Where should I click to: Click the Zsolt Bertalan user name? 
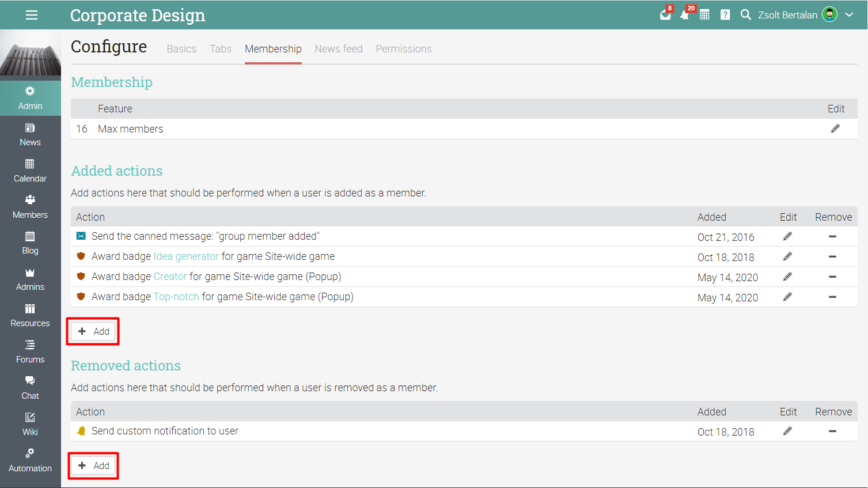(787, 15)
